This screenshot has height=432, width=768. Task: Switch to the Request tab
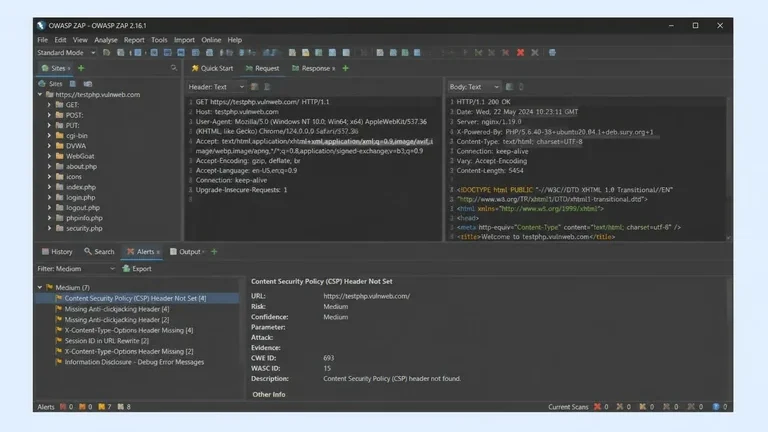click(x=263, y=68)
